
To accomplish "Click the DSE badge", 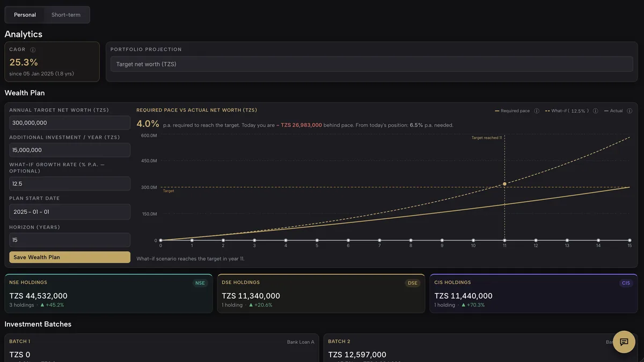I will tap(413, 283).
